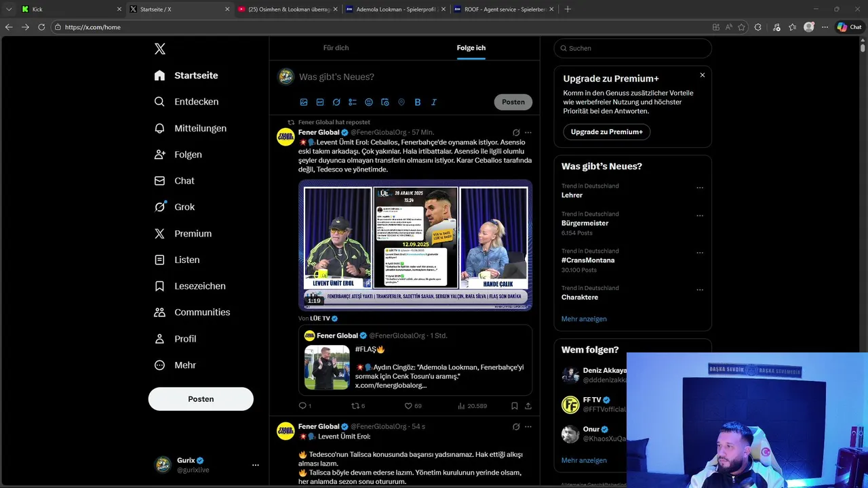Open Listen in the sidebar
This screenshot has width=868, height=488.
(176, 260)
